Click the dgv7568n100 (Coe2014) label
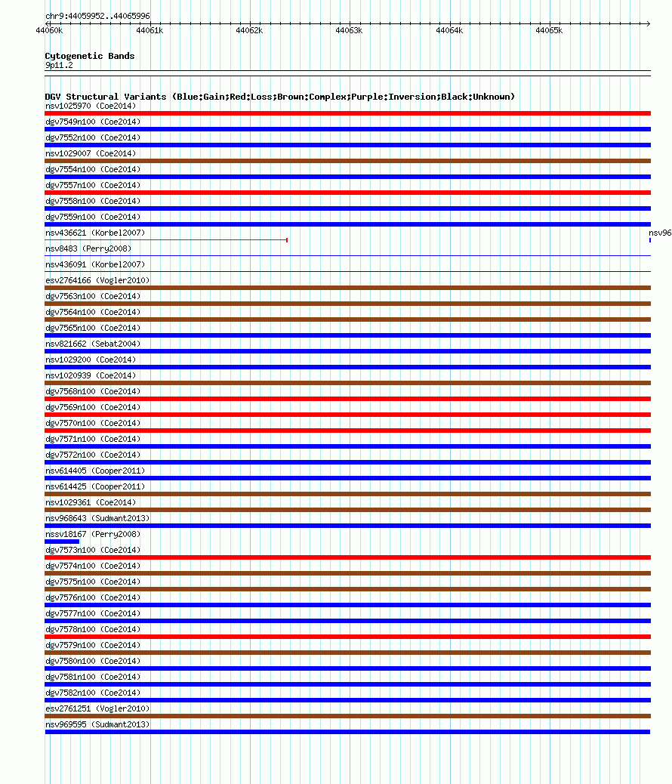672x784 pixels. [93, 391]
